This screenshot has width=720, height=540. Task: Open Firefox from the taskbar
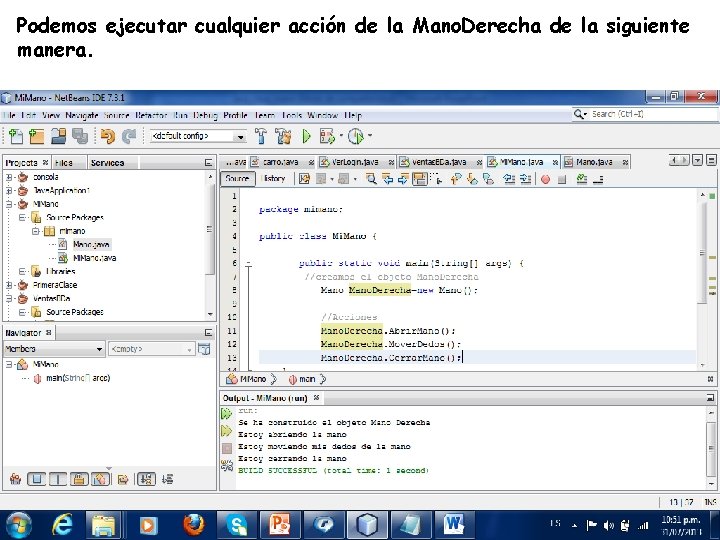193,524
